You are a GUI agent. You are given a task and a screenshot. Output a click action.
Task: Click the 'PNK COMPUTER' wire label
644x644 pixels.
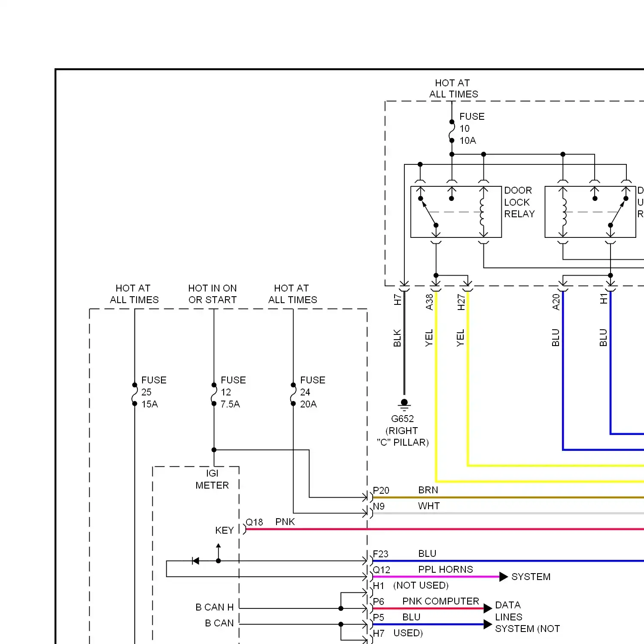pyautogui.click(x=440, y=601)
